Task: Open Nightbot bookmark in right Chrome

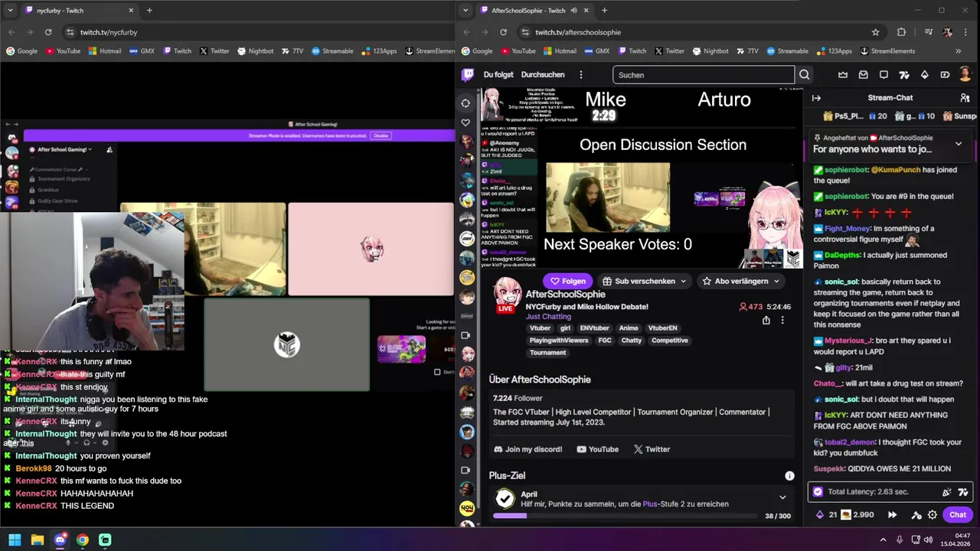Action: point(710,51)
